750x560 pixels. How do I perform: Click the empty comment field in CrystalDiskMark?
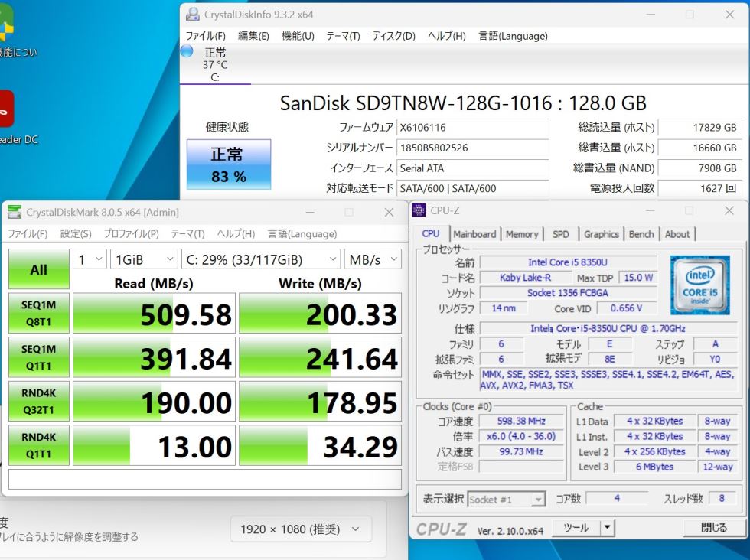[205, 479]
